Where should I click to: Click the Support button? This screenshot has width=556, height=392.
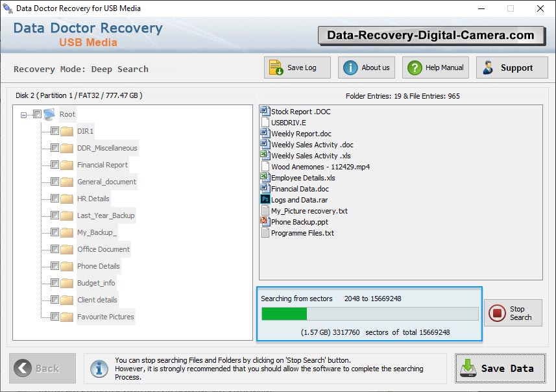point(512,67)
